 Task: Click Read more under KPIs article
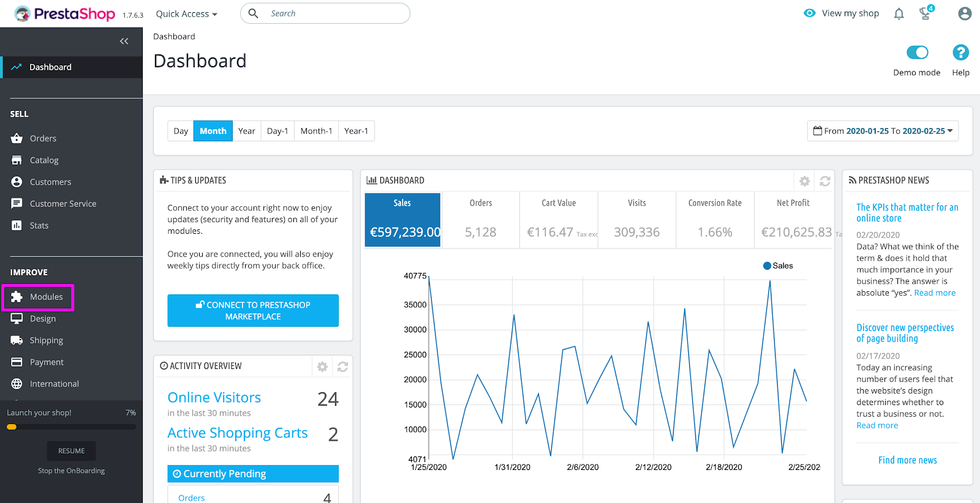(x=935, y=293)
